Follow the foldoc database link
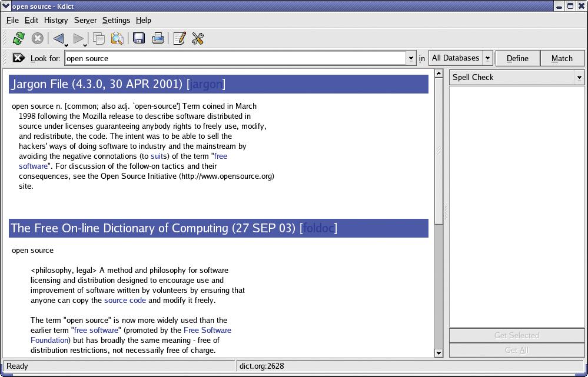The width and height of the screenshot is (588, 377). tap(318, 228)
